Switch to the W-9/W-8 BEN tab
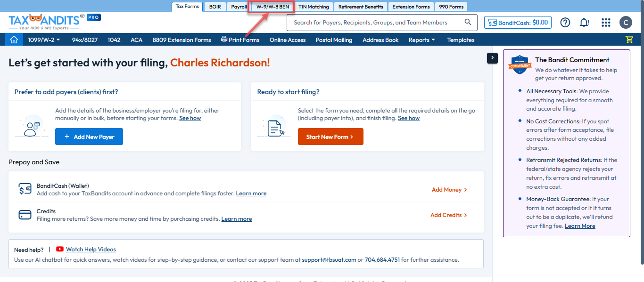The image size is (644, 282). [272, 7]
